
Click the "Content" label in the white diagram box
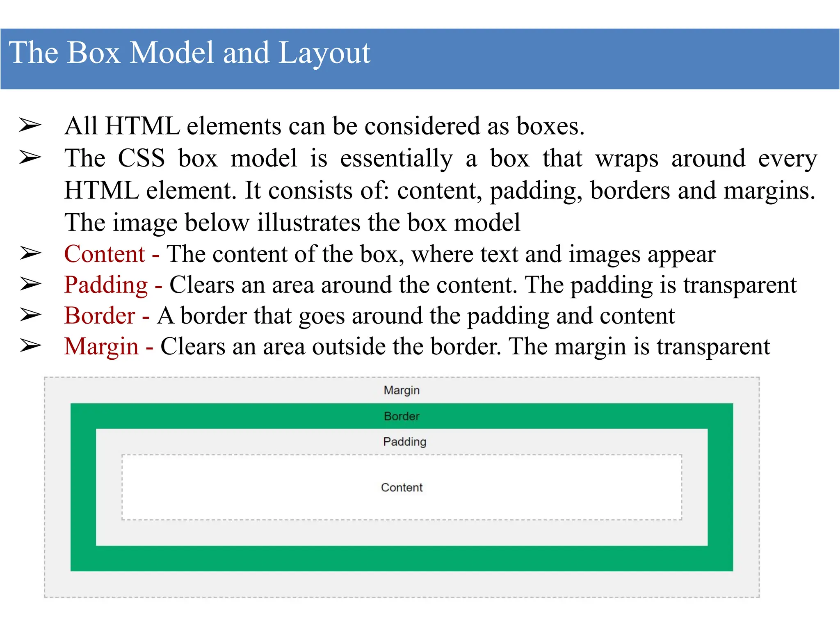click(x=402, y=487)
